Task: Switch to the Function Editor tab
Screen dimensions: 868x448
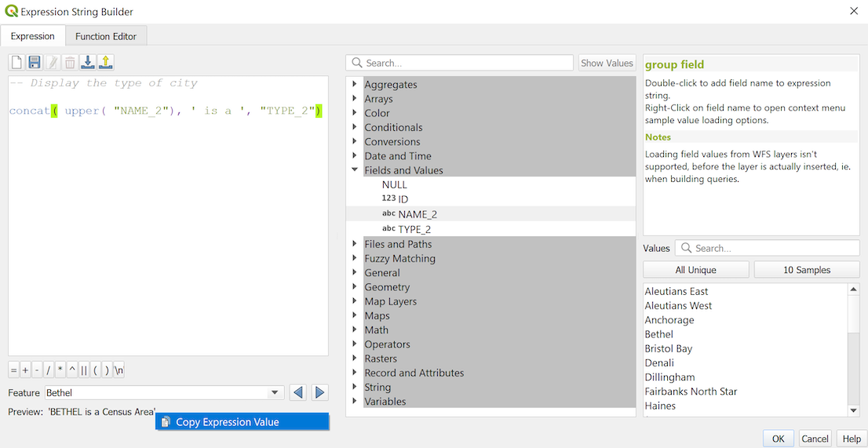Action: click(x=106, y=36)
